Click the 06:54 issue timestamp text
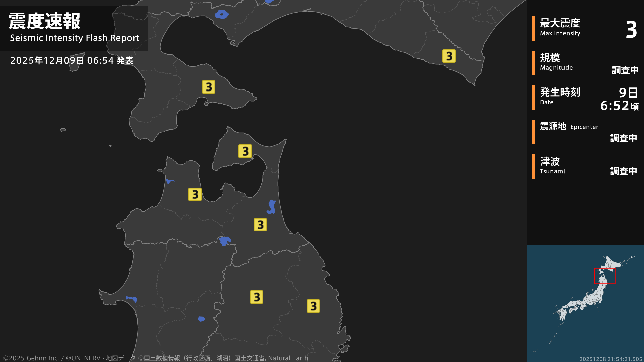Image resolution: width=644 pixels, height=362 pixels. [100, 60]
